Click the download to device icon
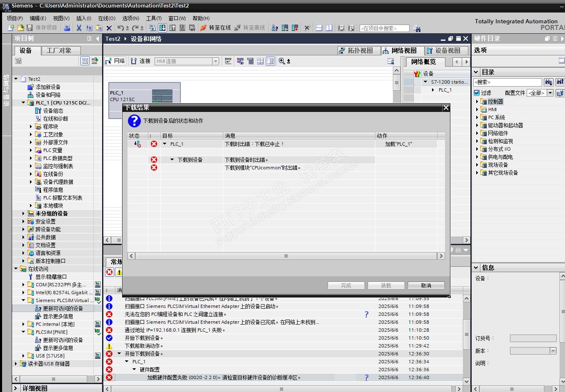This screenshot has height=392, width=565. 162,28
